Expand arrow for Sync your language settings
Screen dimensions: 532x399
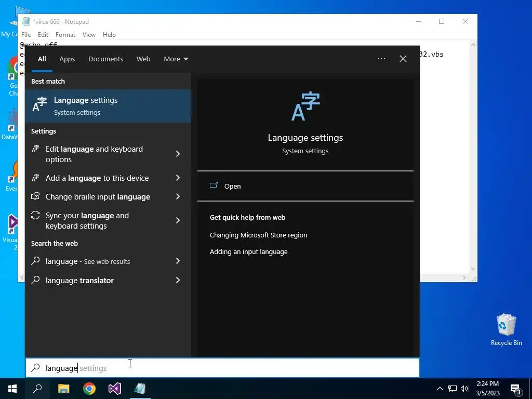(178, 220)
